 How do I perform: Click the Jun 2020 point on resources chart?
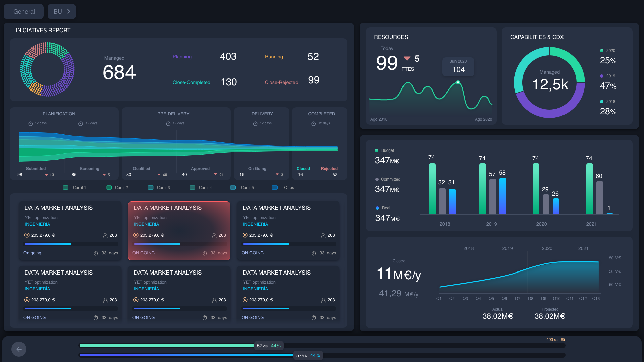458,82
